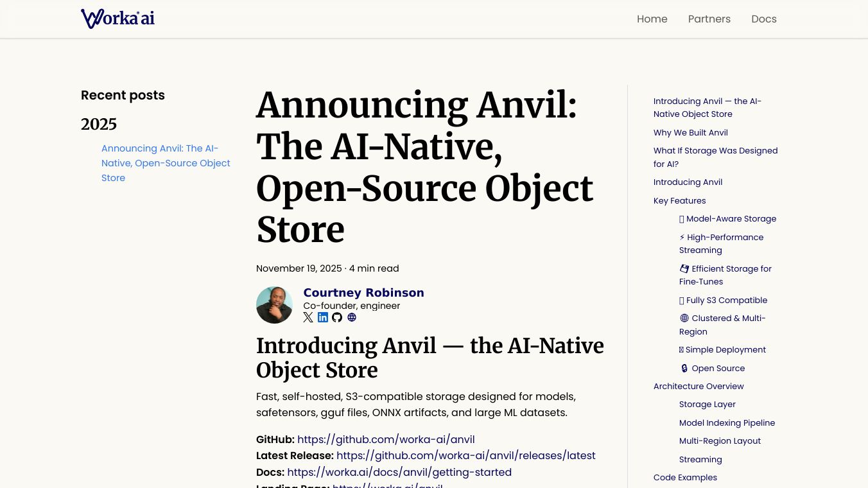Go to 'Efficient Storage for Fine-Tunes' entry
The image size is (868, 488).
(x=725, y=275)
